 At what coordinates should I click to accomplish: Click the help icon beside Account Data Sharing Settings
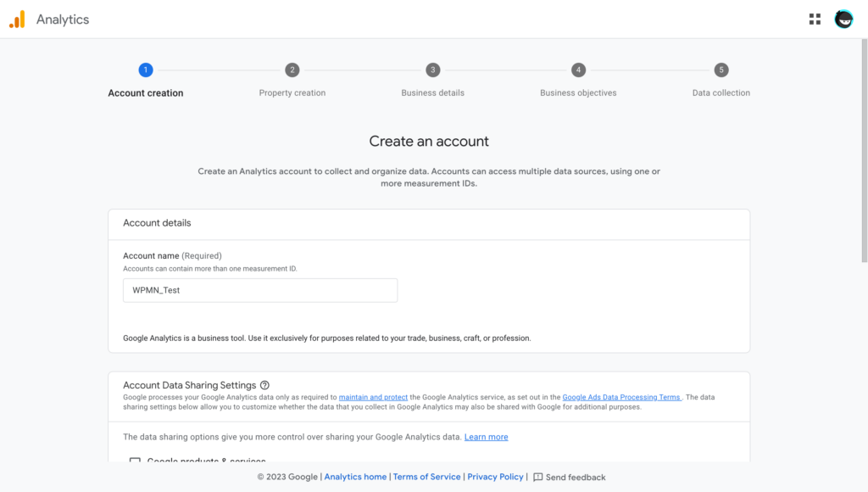pos(266,384)
